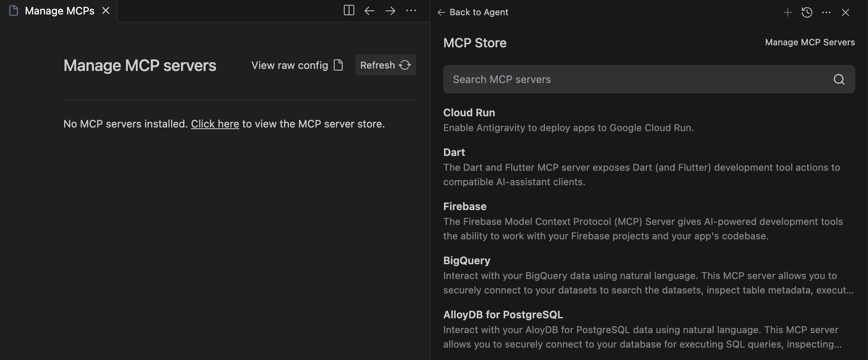Open Manage MCP Servers link
The image size is (868, 360).
[809, 42]
